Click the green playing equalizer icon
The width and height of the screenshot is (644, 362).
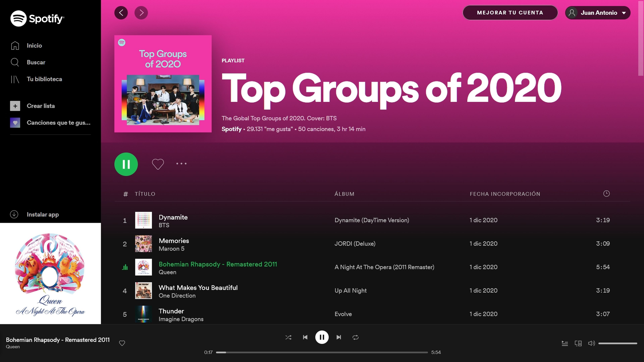point(125,267)
